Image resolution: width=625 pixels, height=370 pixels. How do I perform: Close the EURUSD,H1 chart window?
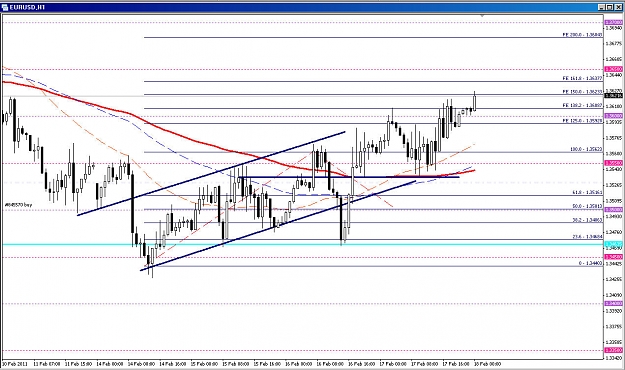click(618, 7)
